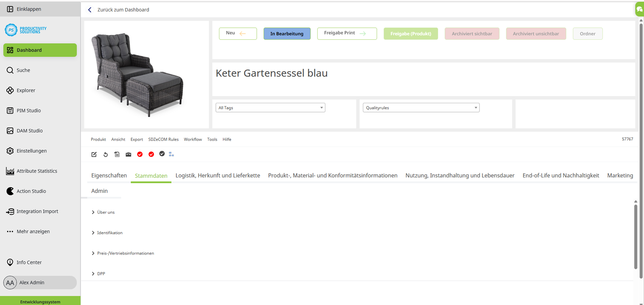The width and height of the screenshot is (644, 305).
Task: Click the briefcase toolbar icon
Action: 128,154
